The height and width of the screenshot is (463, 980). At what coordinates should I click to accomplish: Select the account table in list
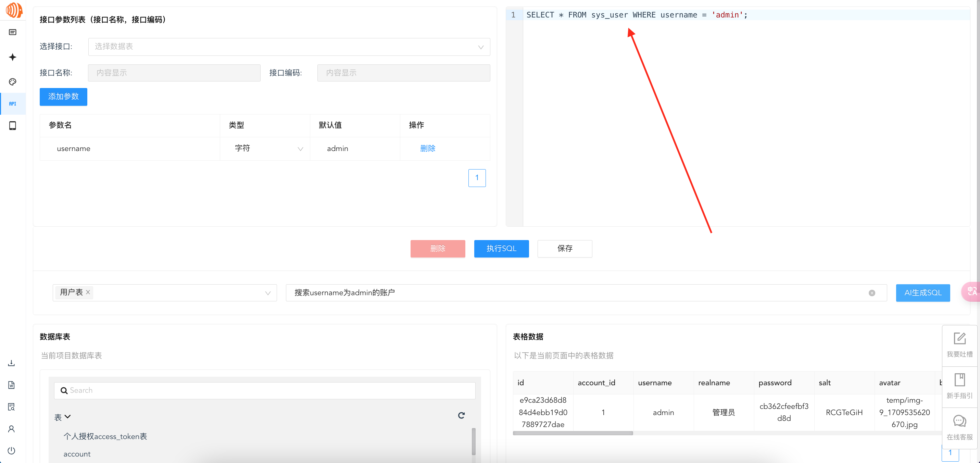pos(77,454)
